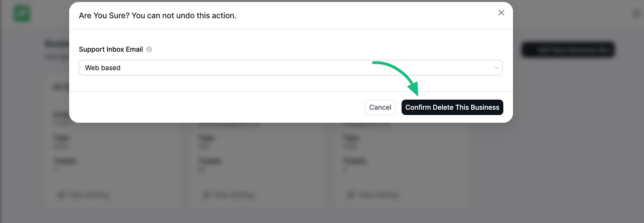
Task: Toggle the Support Inbox Email tooltip indicator
Action: click(x=149, y=49)
